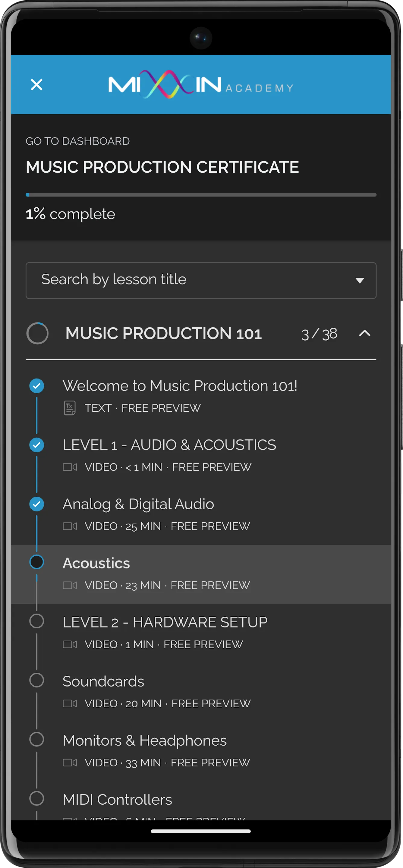Mark MIDI Controllers circle complete

37,798
